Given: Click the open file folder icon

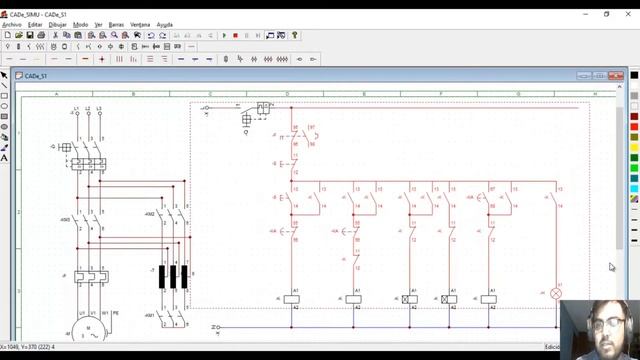Looking at the screenshot, I should click(x=19, y=36).
